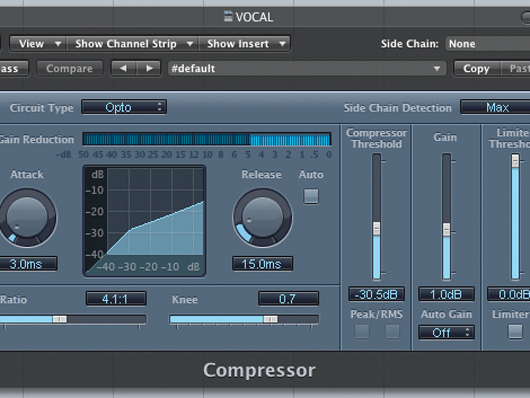Click the compression curve graph display

click(x=144, y=221)
